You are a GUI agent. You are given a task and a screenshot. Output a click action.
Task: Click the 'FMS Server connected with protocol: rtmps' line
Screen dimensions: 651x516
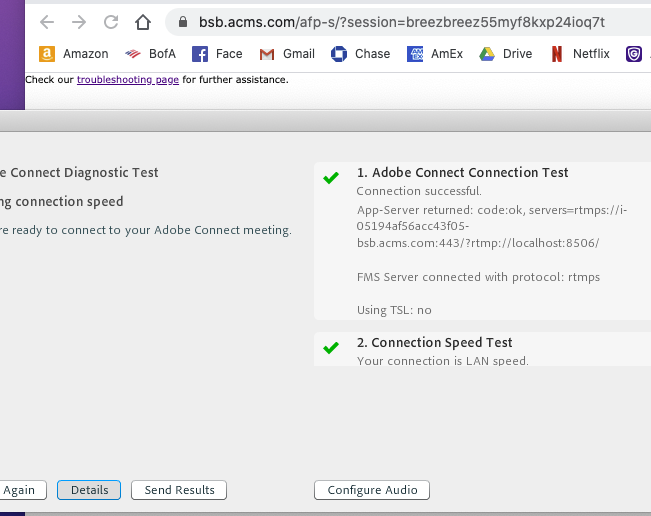(478, 277)
